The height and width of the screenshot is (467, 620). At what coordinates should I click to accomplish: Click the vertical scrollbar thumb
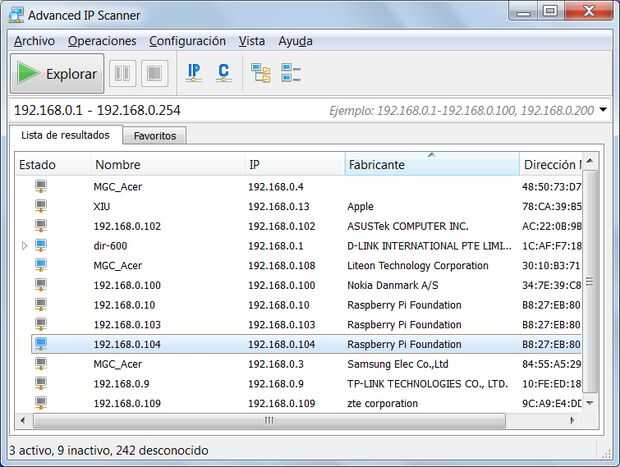click(590, 282)
